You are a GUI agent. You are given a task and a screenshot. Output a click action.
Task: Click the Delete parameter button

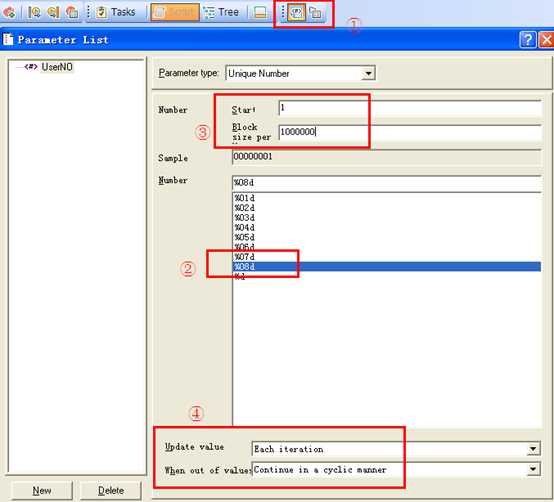(111, 490)
